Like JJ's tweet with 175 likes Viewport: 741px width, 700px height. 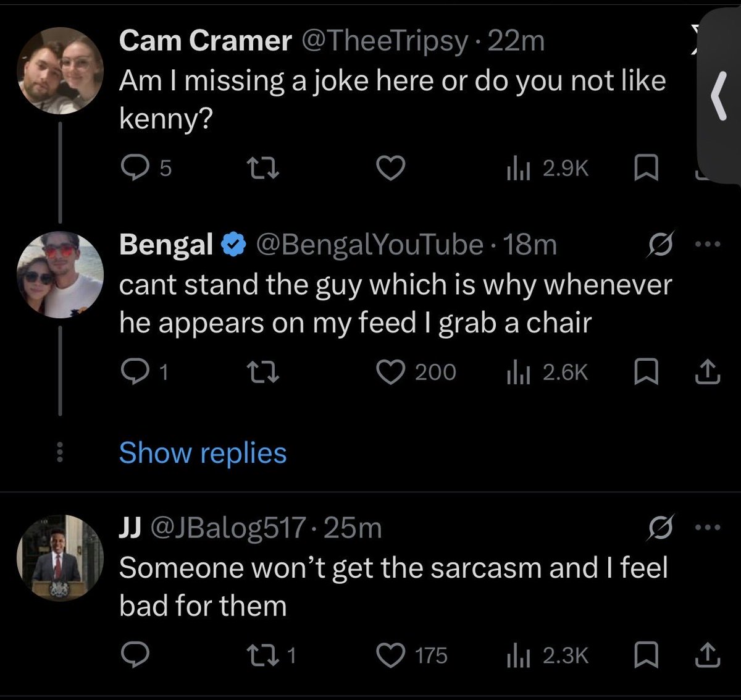[390, 656]
